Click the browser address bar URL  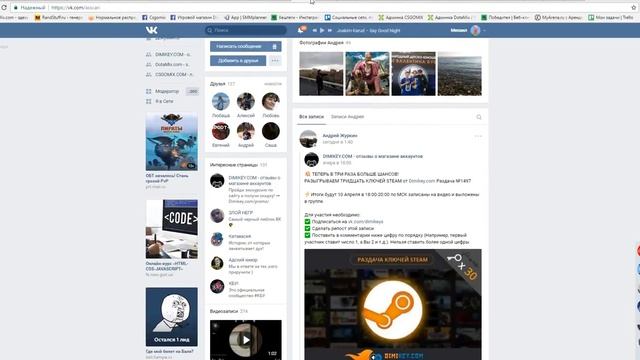[x=76, y=7]
